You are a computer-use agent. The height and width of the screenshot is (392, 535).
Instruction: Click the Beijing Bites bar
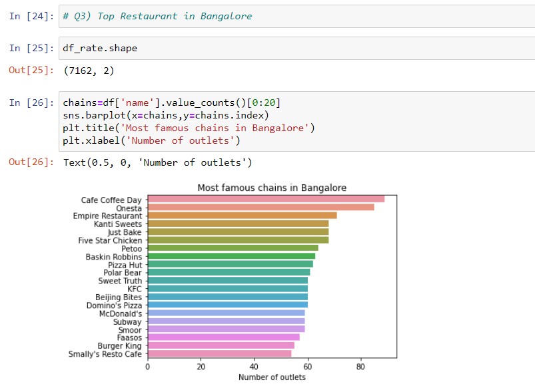coord(228,297)
